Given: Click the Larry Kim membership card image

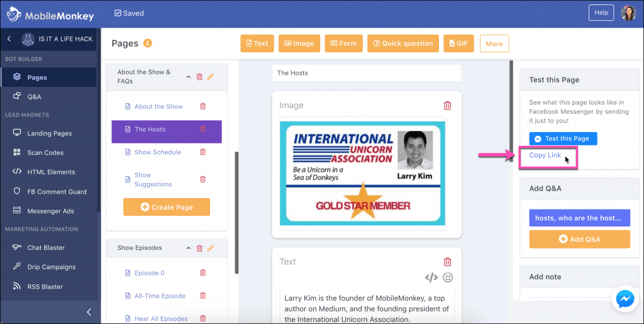Looking at the screenshot, I should (x=363, y=173).
